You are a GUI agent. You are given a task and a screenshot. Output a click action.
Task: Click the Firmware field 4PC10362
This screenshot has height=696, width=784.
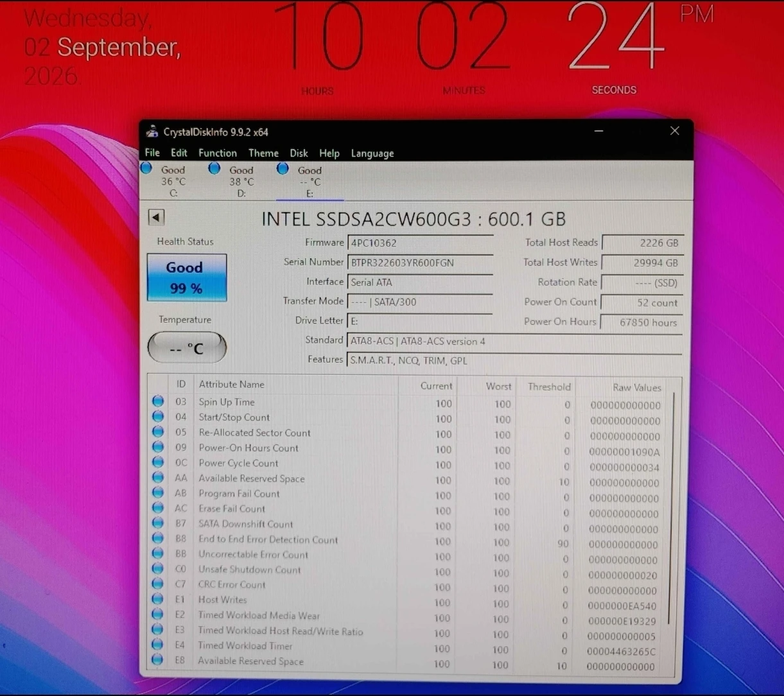420,243
